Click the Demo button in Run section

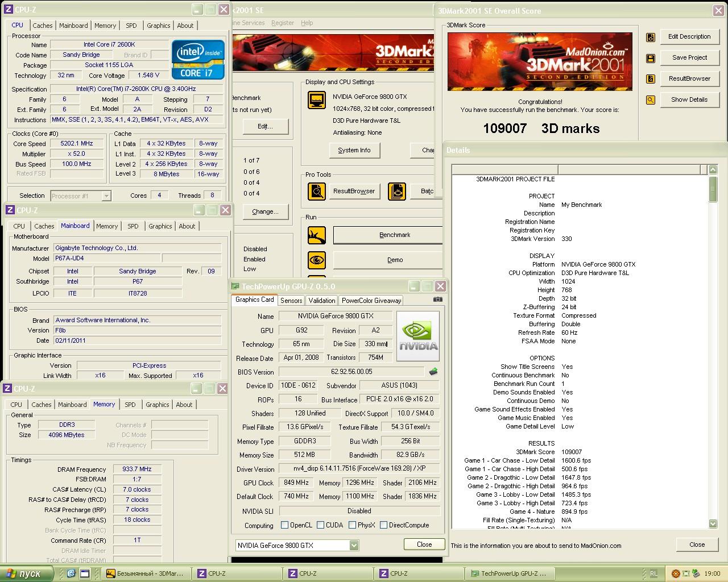[387, 260]
